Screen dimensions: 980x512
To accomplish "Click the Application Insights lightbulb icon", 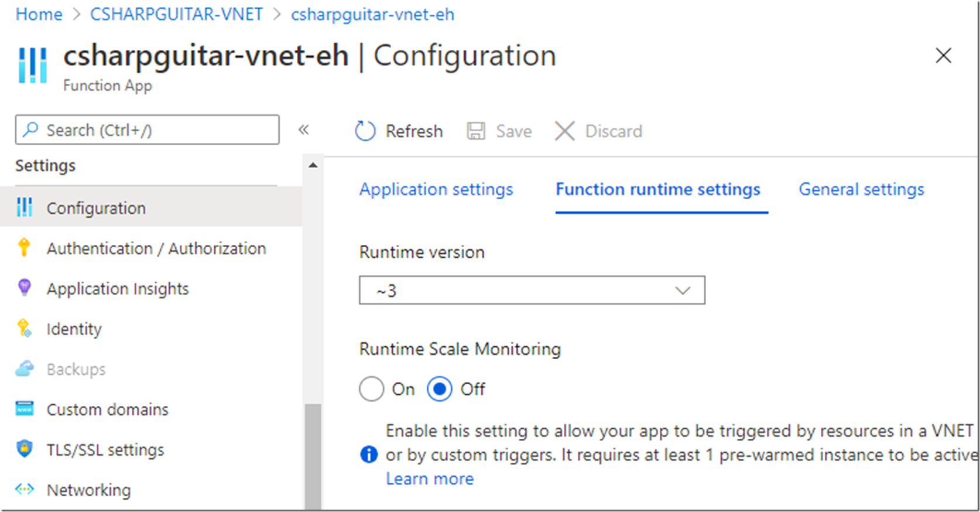I will point(24,287).
